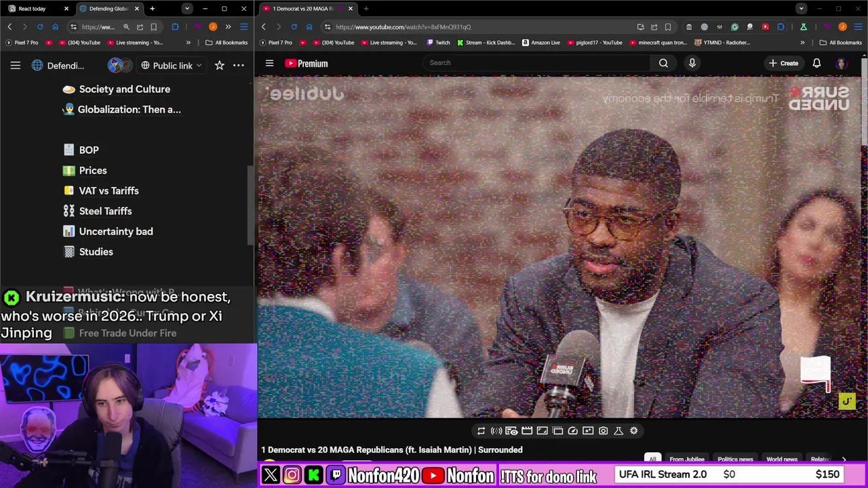The image size is (868, 488).
Task: Toggle cinema mode in the video toolbar
Action: pyautogui.click(x=527, y=431)
